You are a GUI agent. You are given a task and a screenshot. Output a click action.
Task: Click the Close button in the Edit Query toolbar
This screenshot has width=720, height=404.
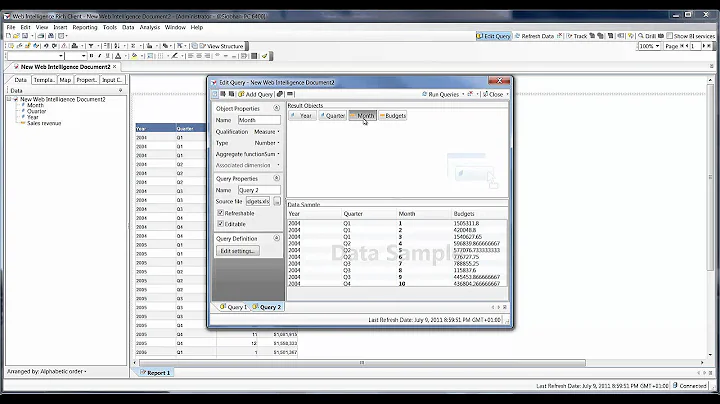(x=493, y=94)
